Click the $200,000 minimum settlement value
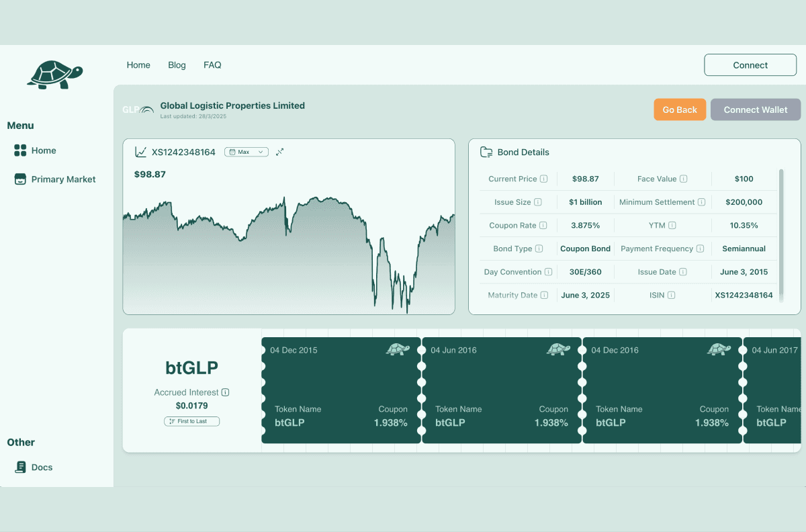 (x=744, y=202)
